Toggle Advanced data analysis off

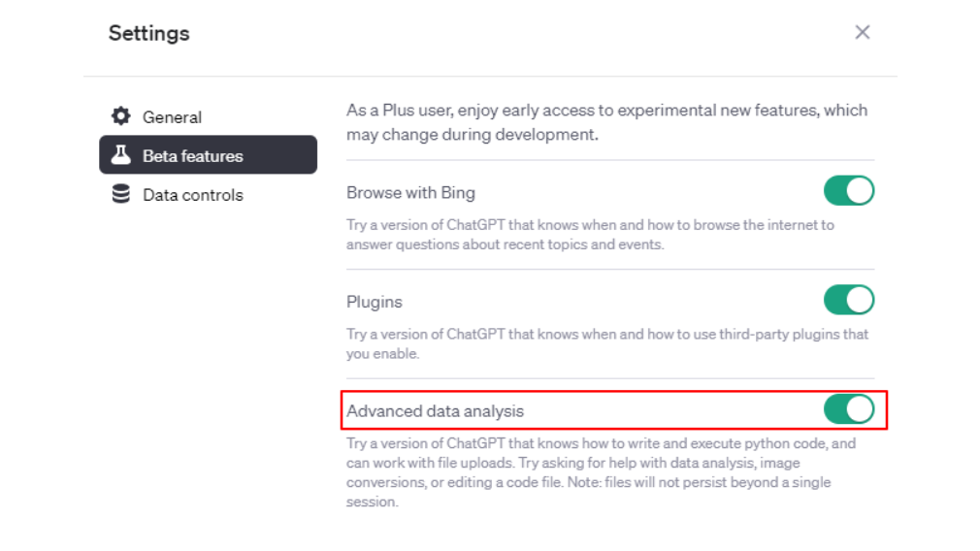click(x=849, y=409)
